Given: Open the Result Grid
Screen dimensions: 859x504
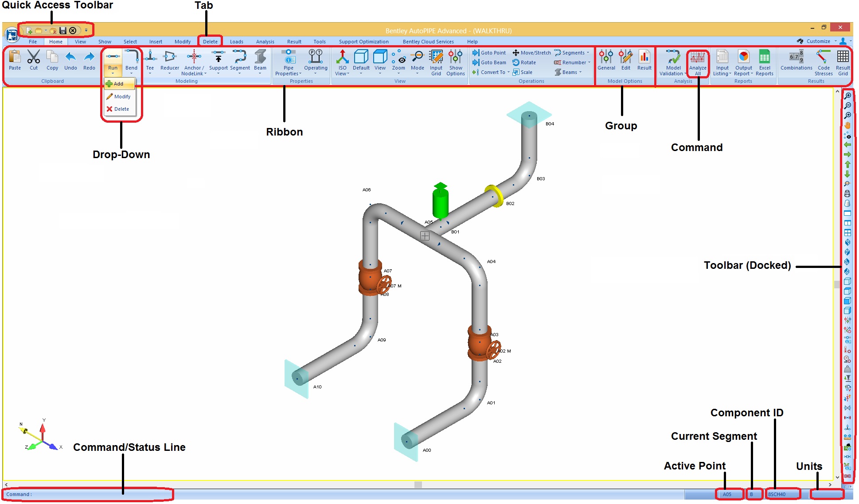Looking at the screenshot, I should tap(843, 62).
